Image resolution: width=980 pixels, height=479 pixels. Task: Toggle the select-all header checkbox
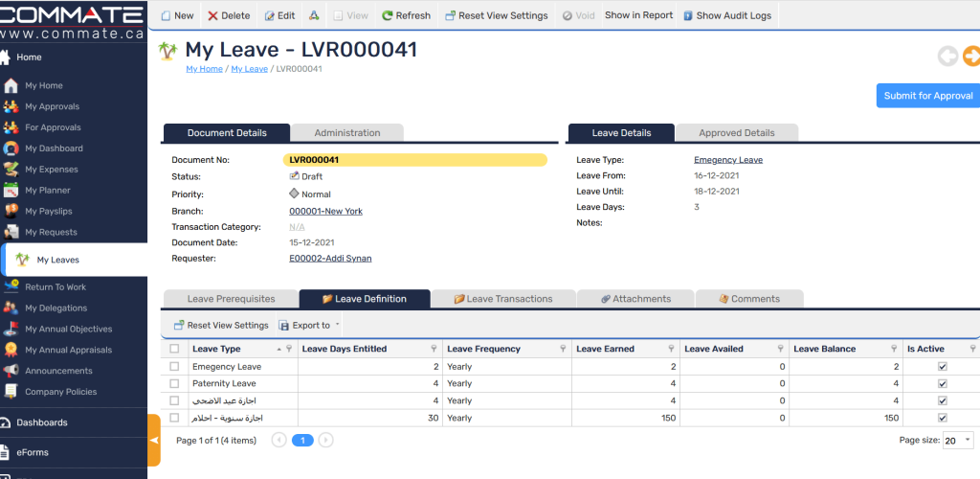174,350
